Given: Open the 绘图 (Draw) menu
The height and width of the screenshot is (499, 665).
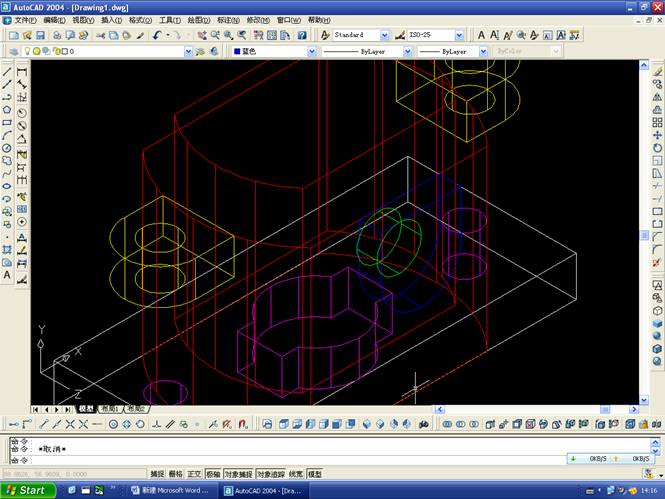Looking at the screenshot, I should [x=199, y=20].
